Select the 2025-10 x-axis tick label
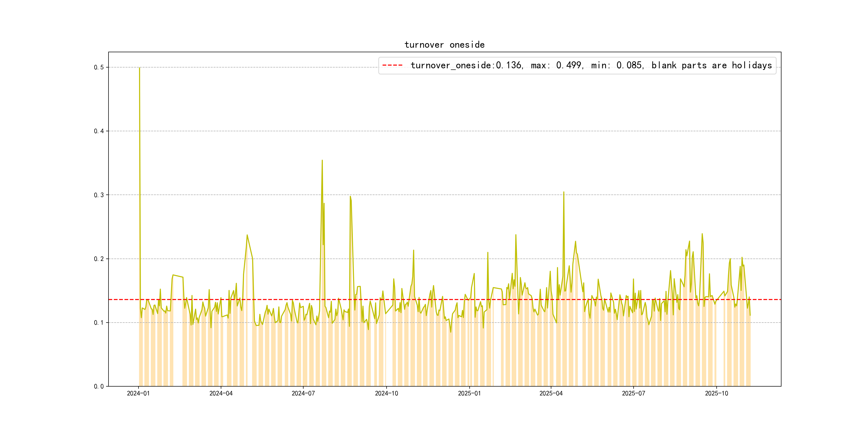The image size is (868, 434). pos(716,394)
